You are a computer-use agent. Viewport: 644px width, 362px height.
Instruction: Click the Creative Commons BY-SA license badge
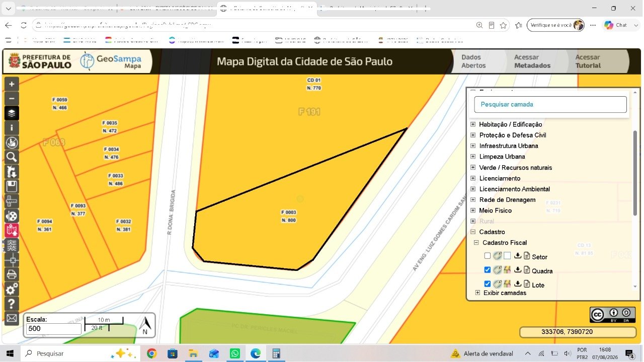click(612, 315)
